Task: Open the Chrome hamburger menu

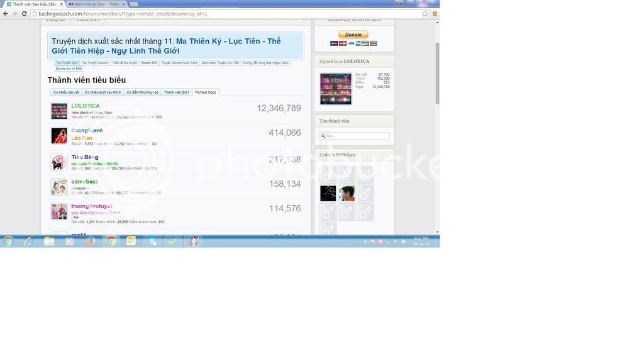Action: click(435, 13)
